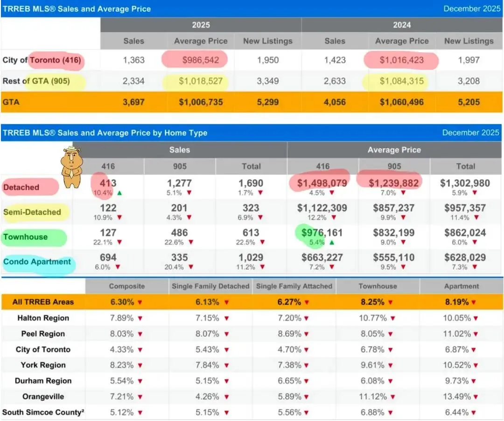Screen dimensions: 504x421
Task: Click the Halton Region row label
Action: coord(43,318)
